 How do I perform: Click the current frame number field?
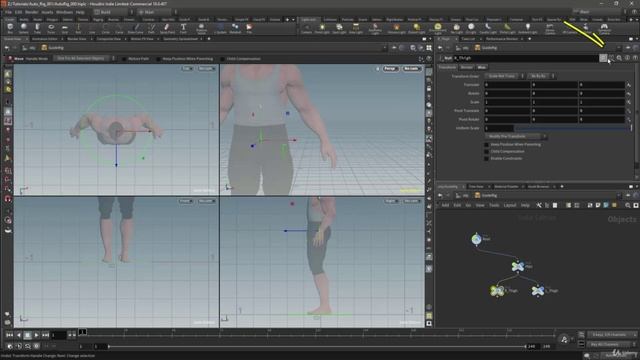click(58, 335)
